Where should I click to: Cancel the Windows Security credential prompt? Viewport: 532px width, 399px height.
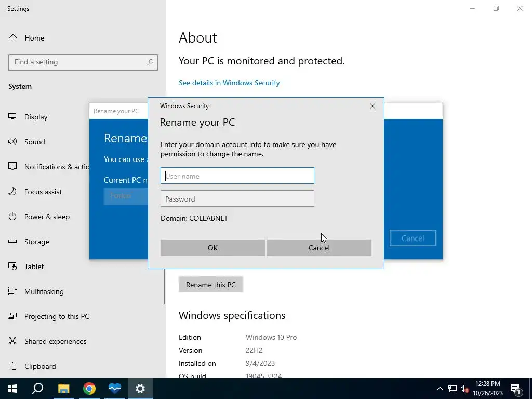[x=319, y=248]
